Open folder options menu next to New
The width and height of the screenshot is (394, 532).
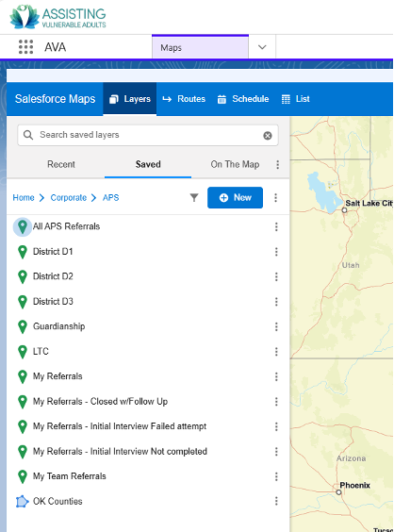coord(275,197)
